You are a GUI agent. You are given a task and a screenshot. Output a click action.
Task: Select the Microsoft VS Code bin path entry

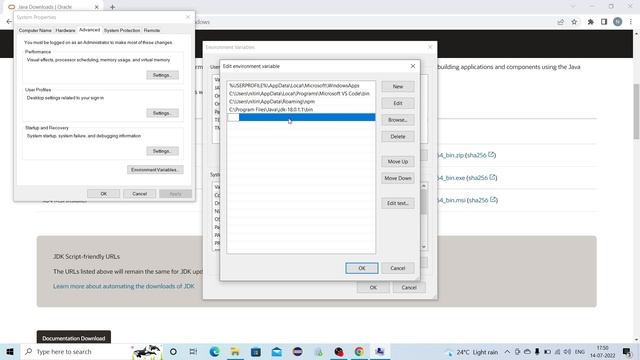(x=301, y=93)
